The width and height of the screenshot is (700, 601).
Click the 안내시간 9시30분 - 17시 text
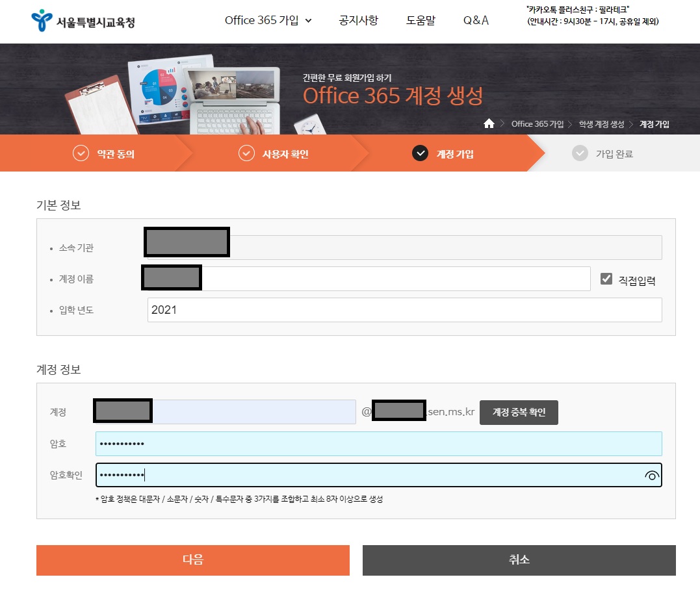coord(593,21)
